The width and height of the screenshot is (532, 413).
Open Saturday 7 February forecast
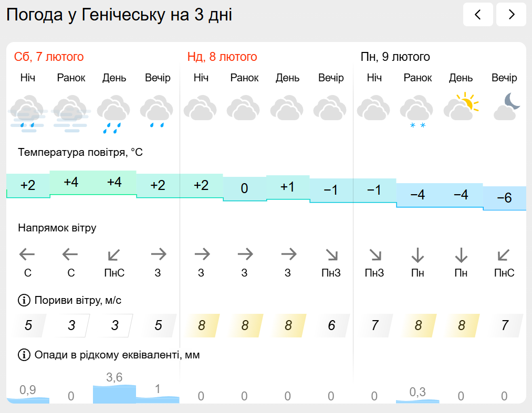point(49,57)
